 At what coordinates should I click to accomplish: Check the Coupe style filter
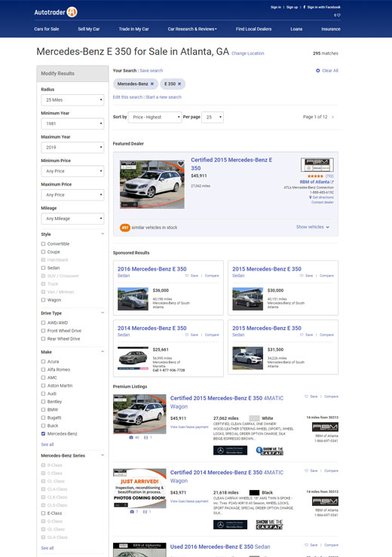[x=44, y=252]
